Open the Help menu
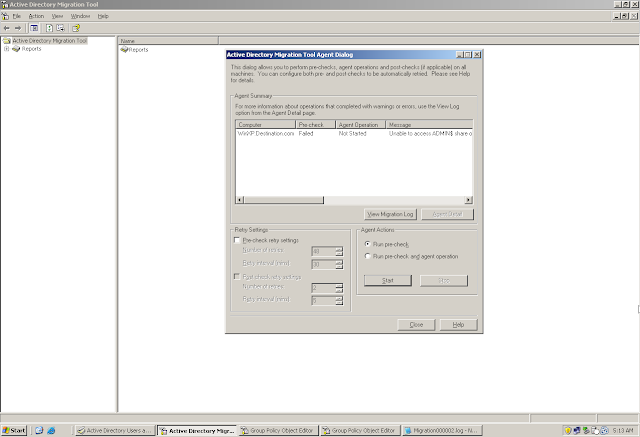The height and width of the screenshot is (437, 640). point(103,16)
